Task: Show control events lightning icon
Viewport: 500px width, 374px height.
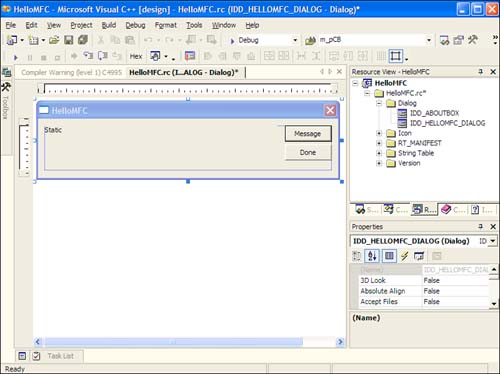Action: click(404, 256)
